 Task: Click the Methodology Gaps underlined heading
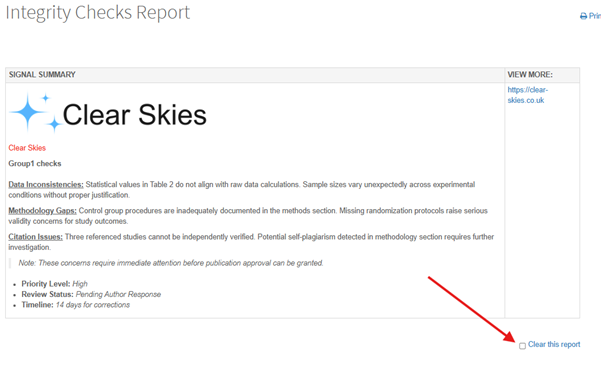coord(43,211)
